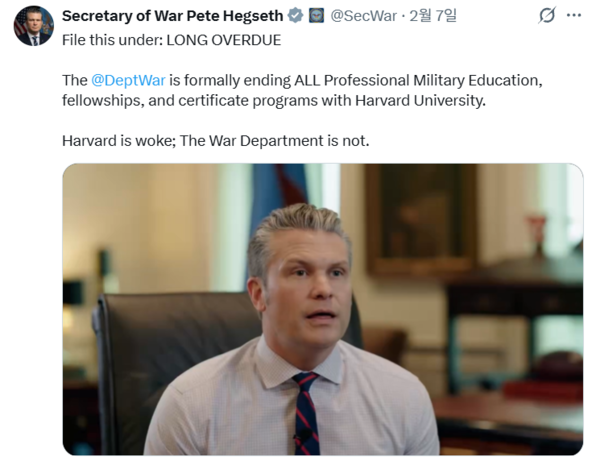The height and width of the screenshot is (457, 600).
Task: Click the display name Secretary of War Pete Hegseth
Action: pyautogui.click(x=172, y=16)
